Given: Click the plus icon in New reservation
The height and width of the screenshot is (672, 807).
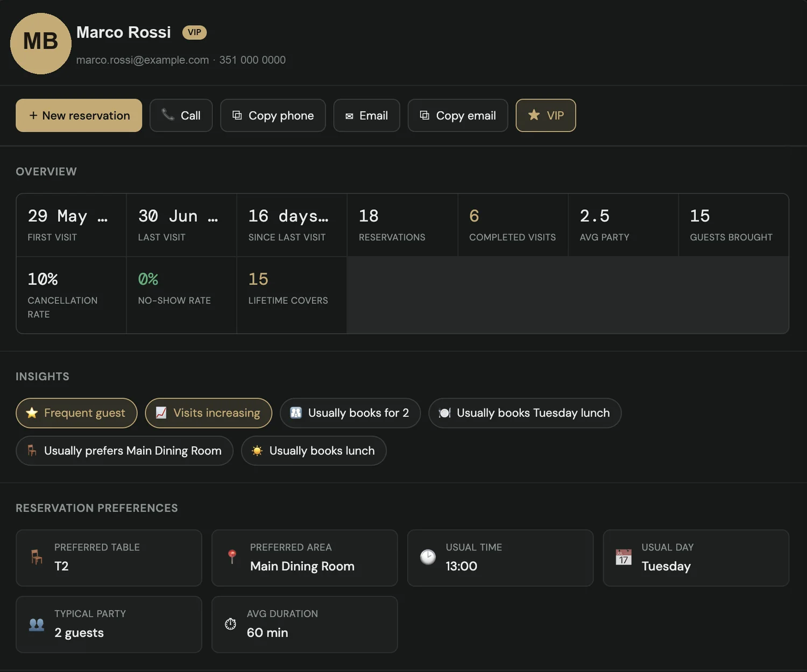Looking at the screenshot, I should pos(33,115).
